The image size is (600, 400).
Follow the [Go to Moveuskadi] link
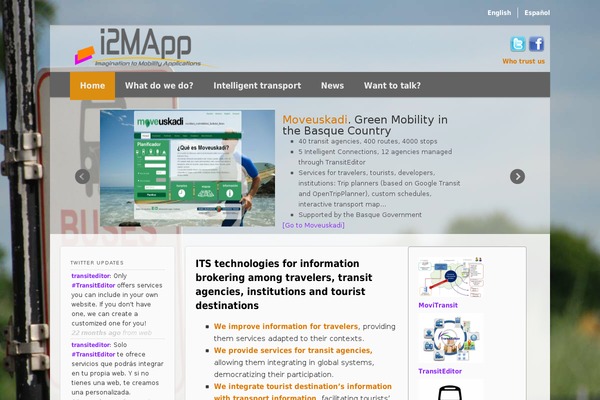tap(313, 225)
